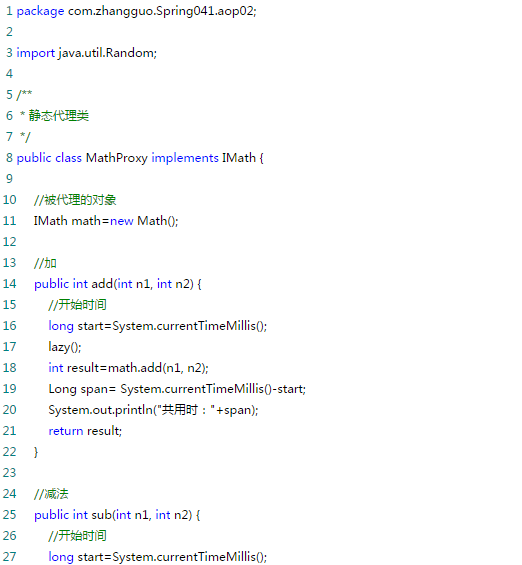Viewport: 522px width, 565px height.
Task: Click the '//开始时间' comment on line 15
Action: click(77, 304)
